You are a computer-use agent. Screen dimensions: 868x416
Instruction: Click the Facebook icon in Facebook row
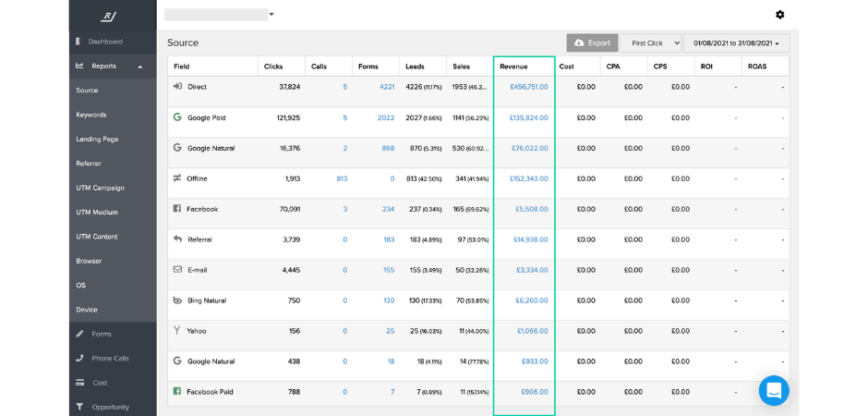point(177,209)
